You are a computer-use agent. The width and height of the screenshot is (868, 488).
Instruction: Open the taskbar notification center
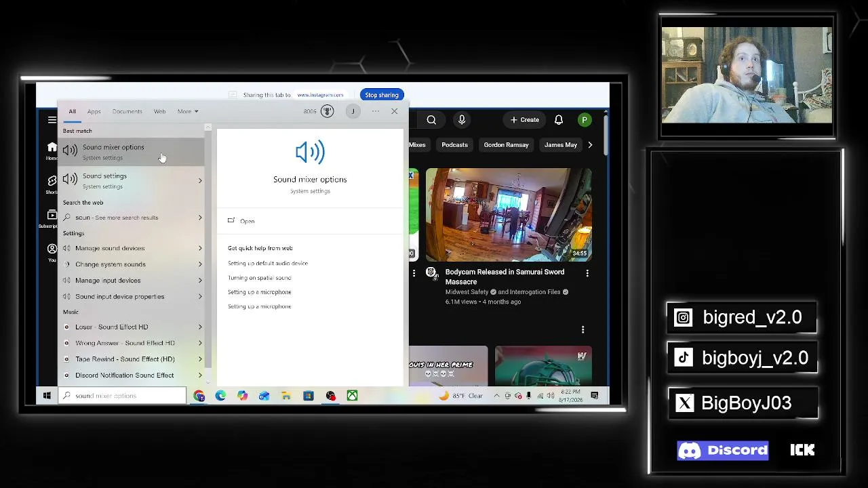pos(595,396)
